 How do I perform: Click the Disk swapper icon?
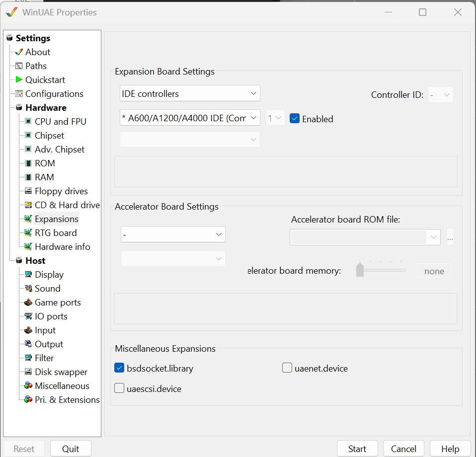(28, 372)
